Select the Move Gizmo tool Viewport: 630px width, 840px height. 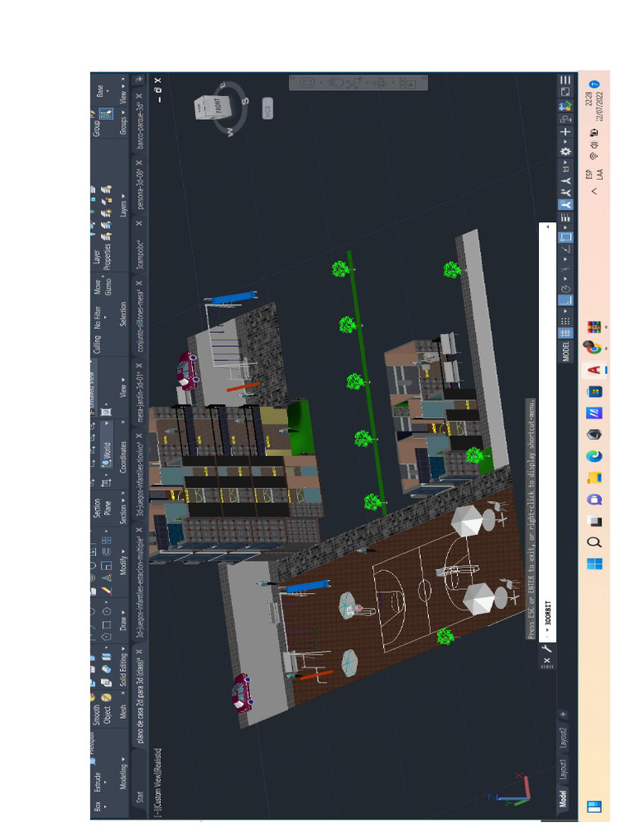click(x=103, y=287)
